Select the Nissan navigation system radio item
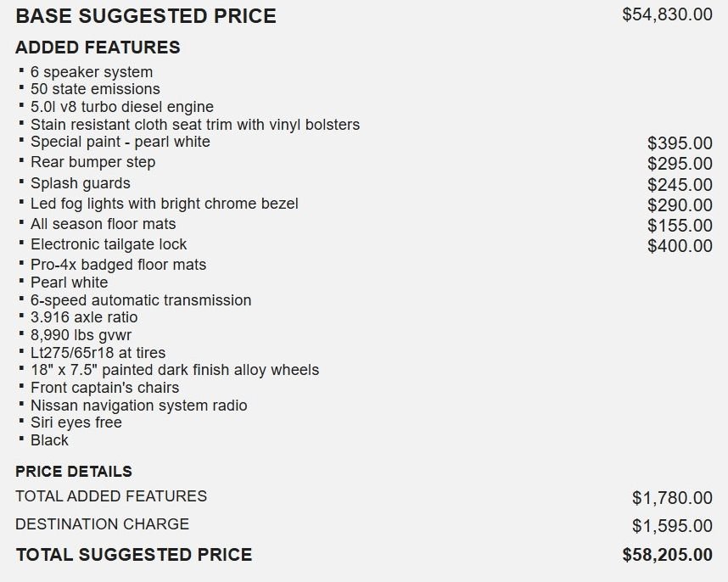 139,406
